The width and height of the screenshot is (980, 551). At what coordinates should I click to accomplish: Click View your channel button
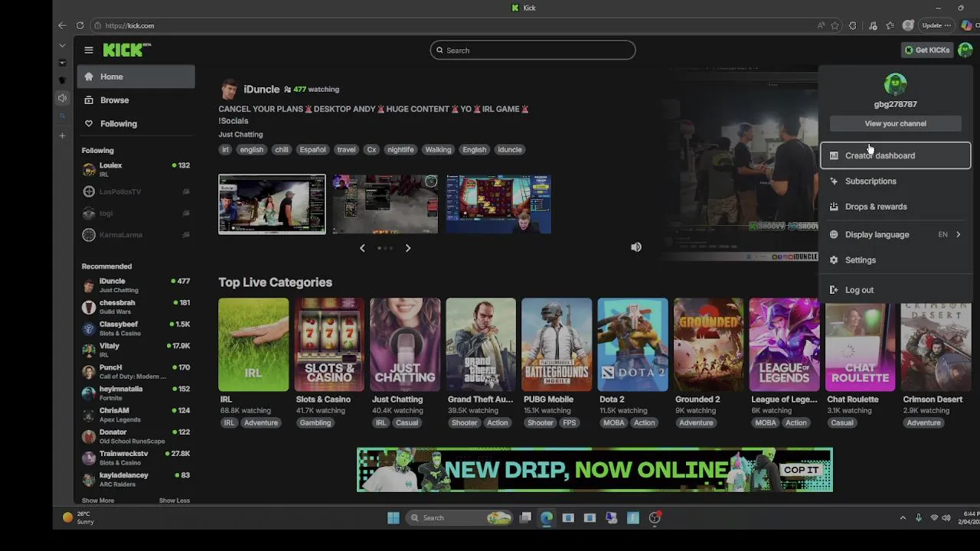pyautogui.click(x=895, y=123)
